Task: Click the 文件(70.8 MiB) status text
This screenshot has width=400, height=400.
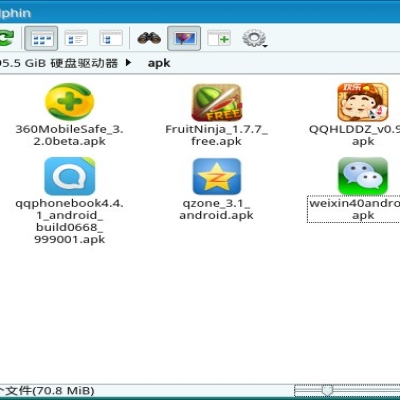Action: point(50,390)
